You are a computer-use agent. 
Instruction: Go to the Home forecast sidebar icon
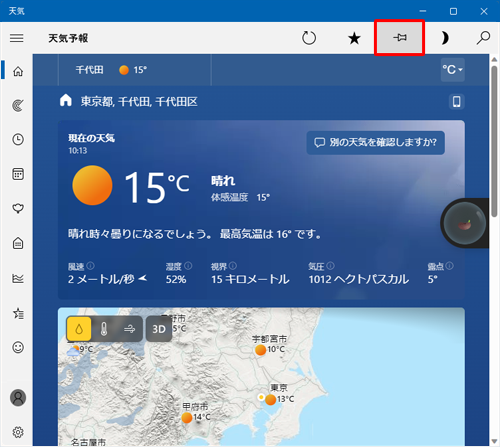click(x=18, y=71)
